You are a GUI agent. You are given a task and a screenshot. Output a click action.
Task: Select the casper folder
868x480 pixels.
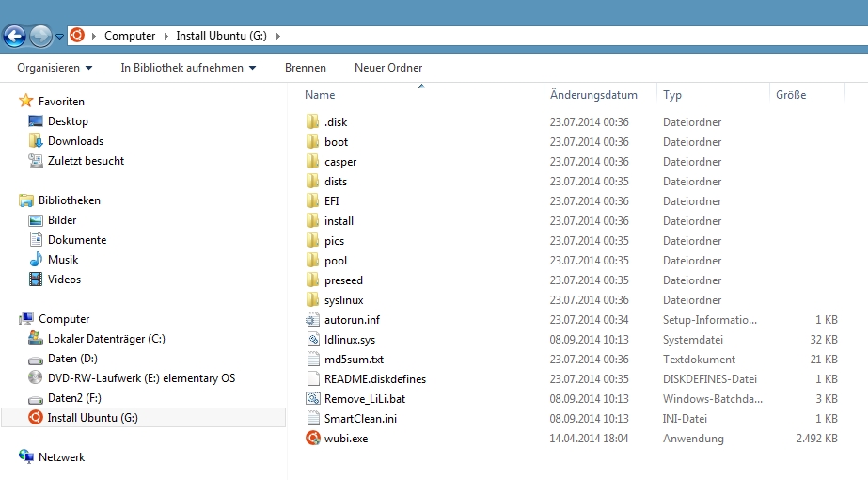coord(340,162)
